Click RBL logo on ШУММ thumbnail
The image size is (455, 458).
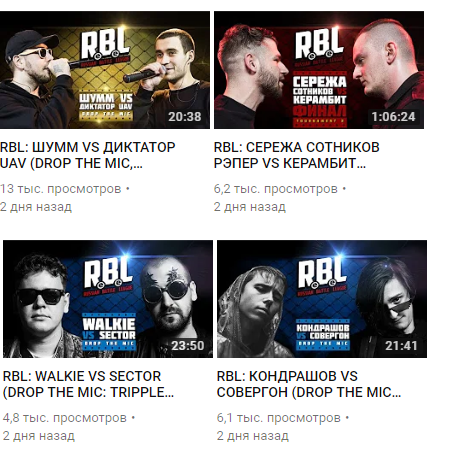105,46
